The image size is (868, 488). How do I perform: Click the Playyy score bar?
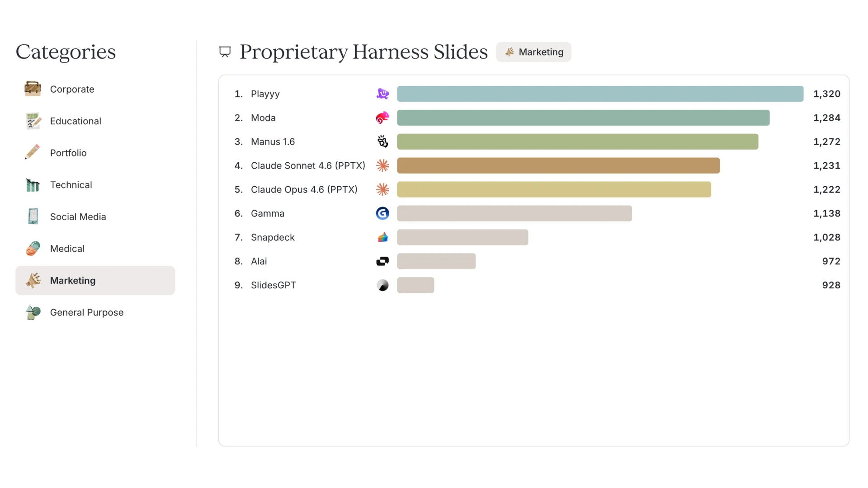[x=600, y=94]
